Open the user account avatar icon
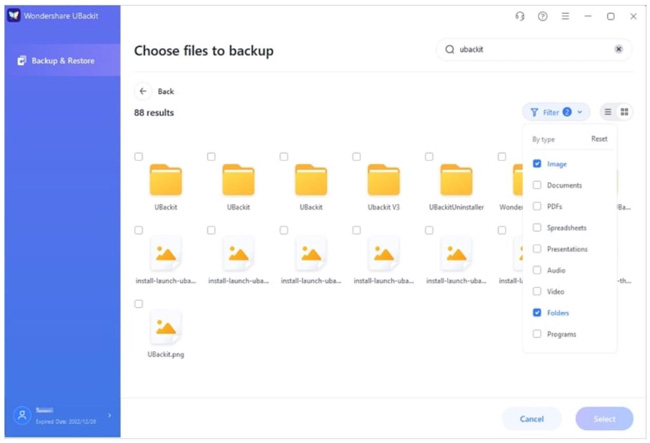 [22, 415]
